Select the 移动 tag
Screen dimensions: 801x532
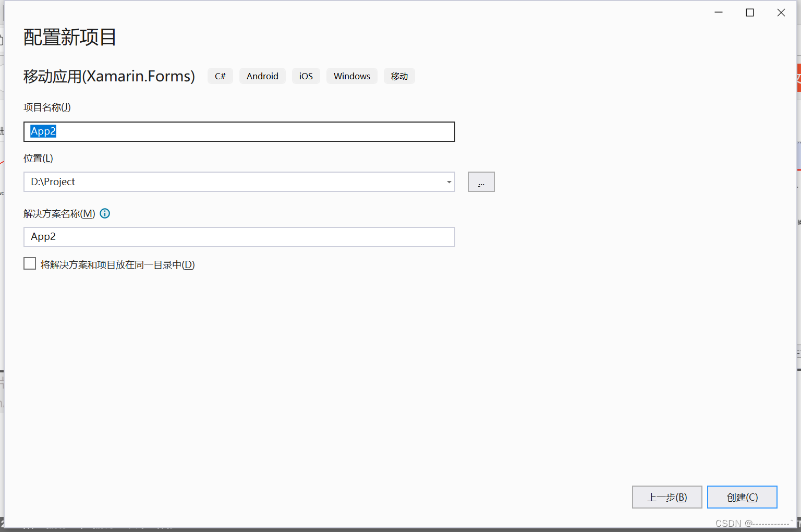[x=399, y=76]
